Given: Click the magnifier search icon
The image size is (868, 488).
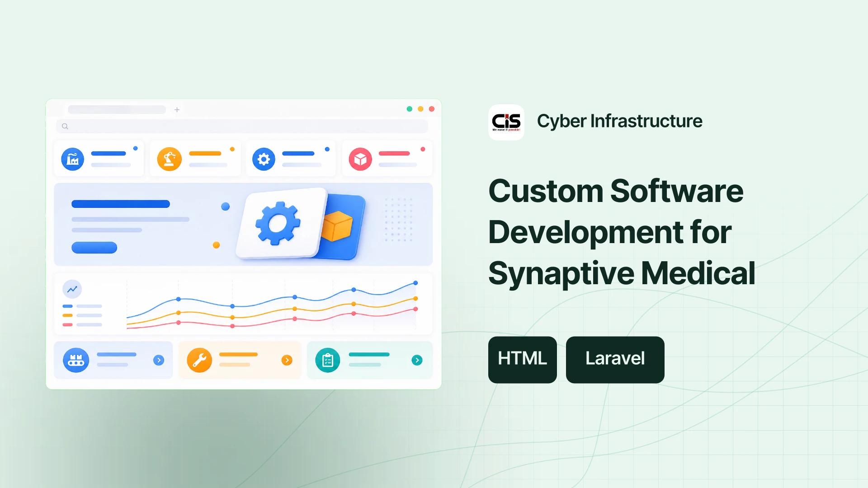Looking at the screenshot, I should click(x=65, y=127).
